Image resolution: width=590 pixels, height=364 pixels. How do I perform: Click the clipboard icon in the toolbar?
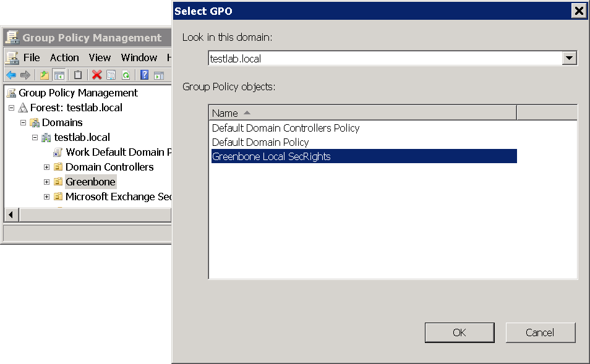pos(78,75)
